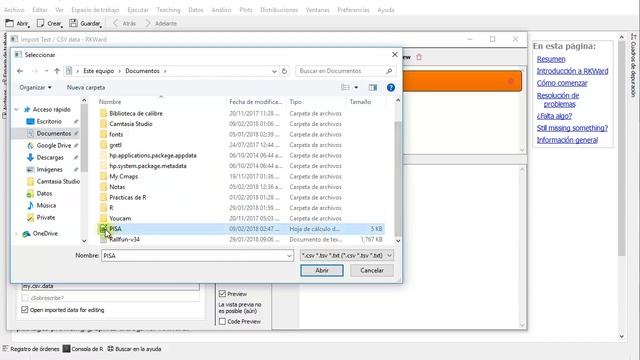640x360 pixels.
Task: Open the Introducción a RKWard link
Action: coord(572,71)
